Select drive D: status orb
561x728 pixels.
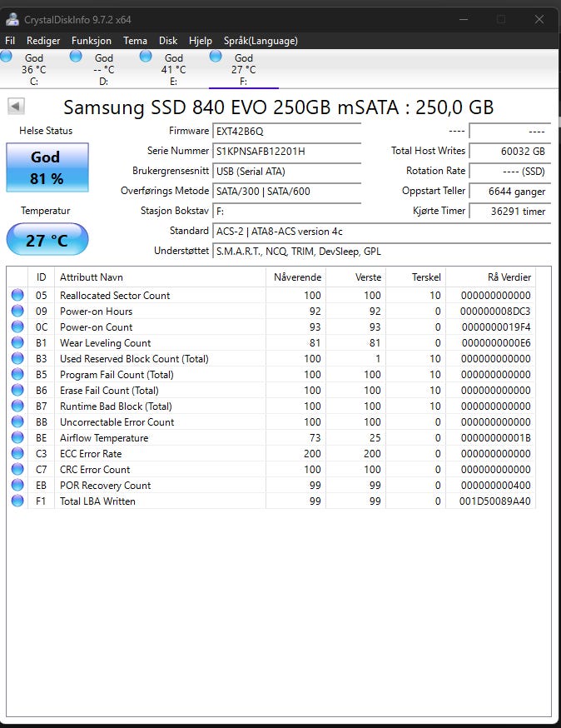pos(76,57)
